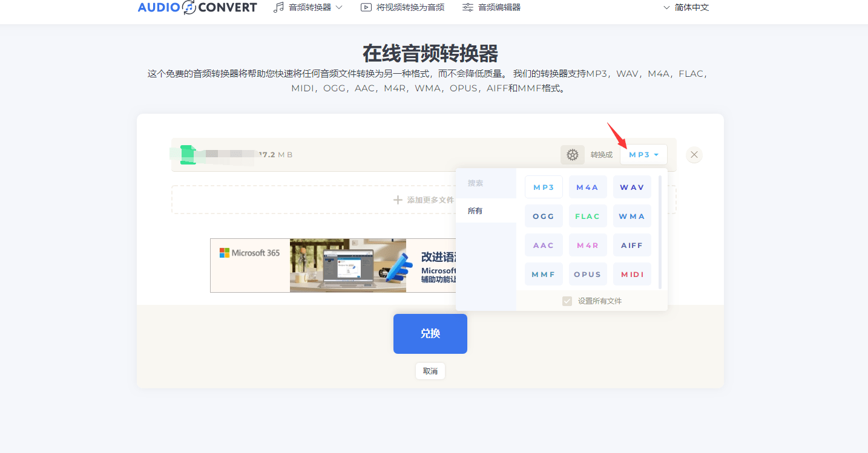Click the 取消 cancel button
Screen dimensions: 868x453
coord(430,371)
